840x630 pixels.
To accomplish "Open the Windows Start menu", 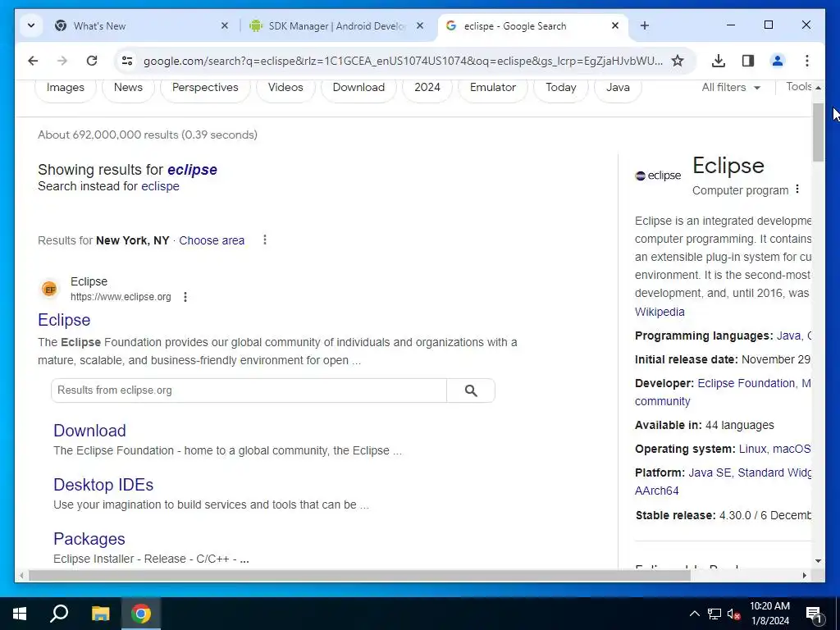I will pyautogui.click(x=20, y=614).
